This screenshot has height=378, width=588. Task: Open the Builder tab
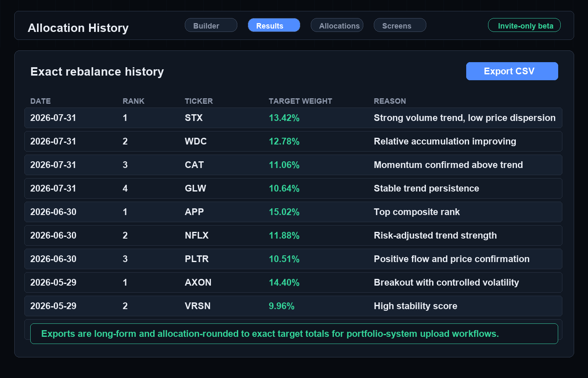click(211, 25)
